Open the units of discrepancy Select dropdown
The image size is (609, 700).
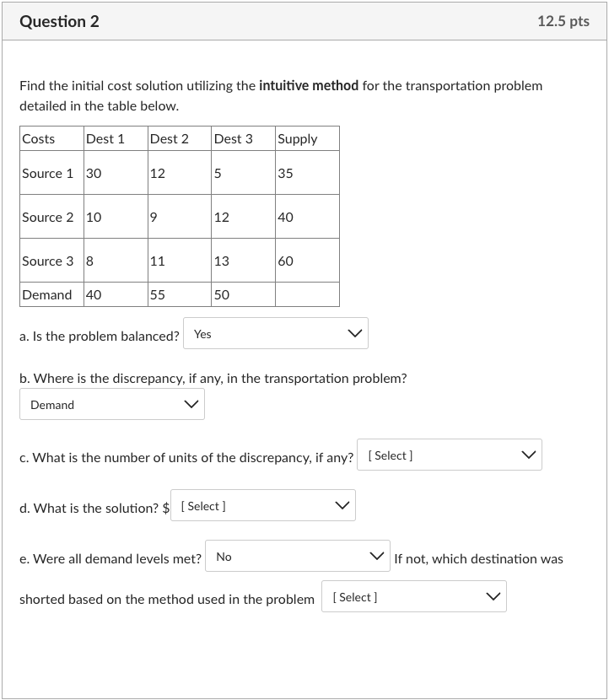pos(450,455)
